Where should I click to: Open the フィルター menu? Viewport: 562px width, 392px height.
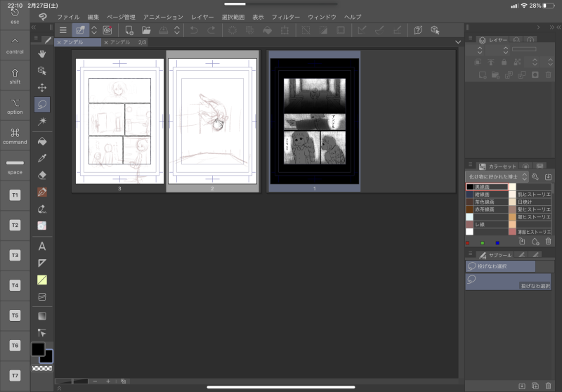(285, 16)
